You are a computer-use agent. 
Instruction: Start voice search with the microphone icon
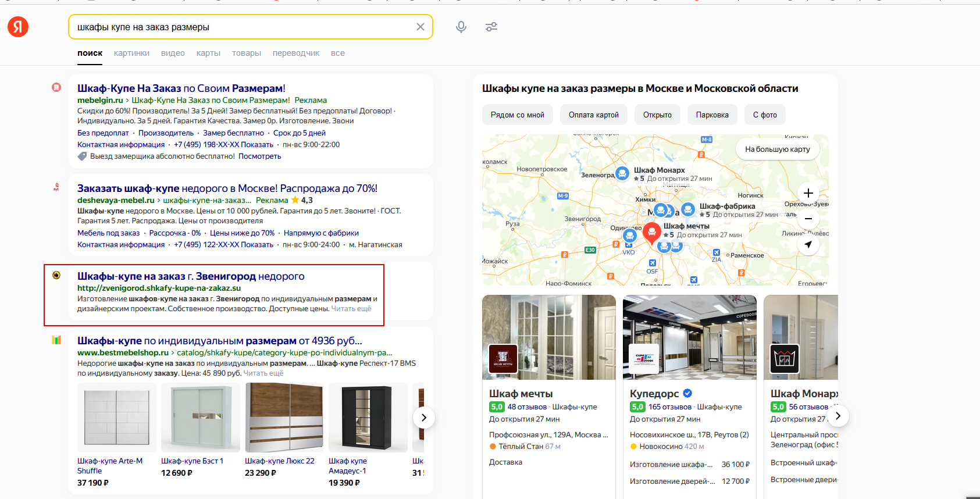coord(461,27)
